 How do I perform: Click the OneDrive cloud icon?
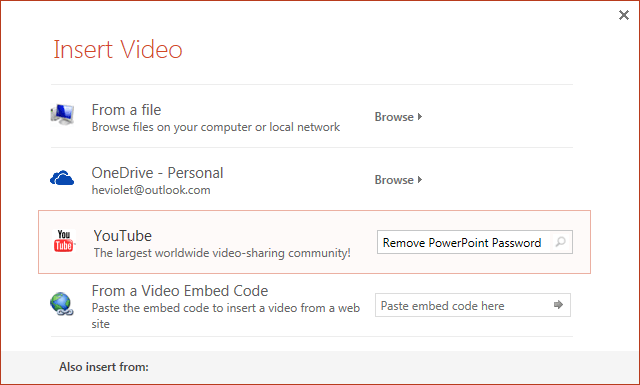pos(62,178)
